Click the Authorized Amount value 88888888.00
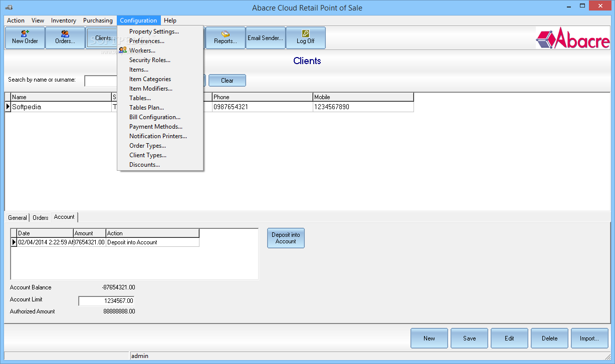This screenshot has width=615, height=364. 119,311
